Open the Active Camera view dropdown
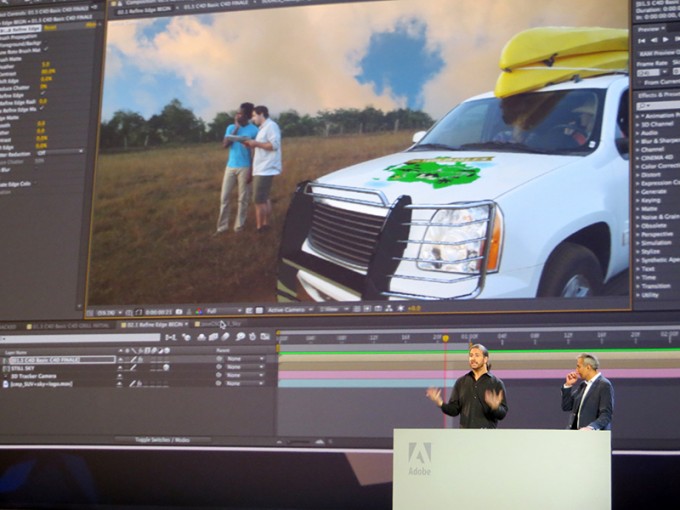 click(290, 310)
